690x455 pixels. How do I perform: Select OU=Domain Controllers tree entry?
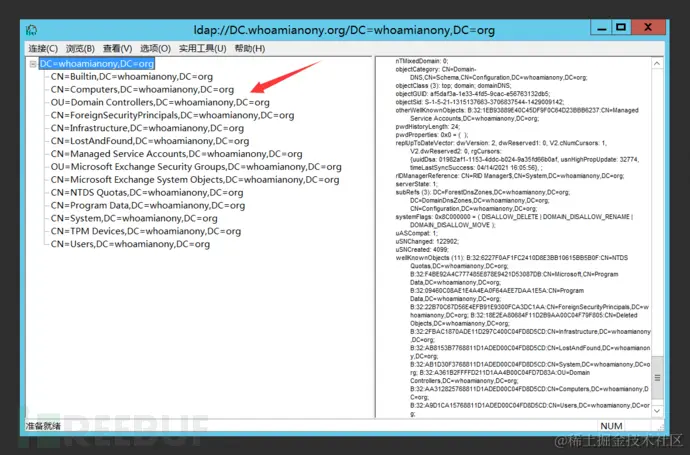160,102
